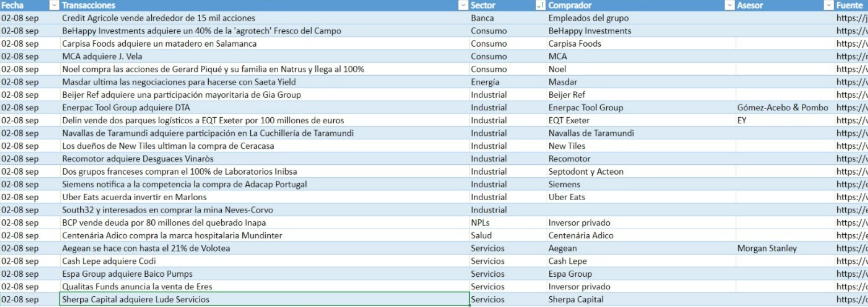
Task: Select cell 'Recomotor adquiere Desguaces Vinaròs'
Action: point(264,159)
